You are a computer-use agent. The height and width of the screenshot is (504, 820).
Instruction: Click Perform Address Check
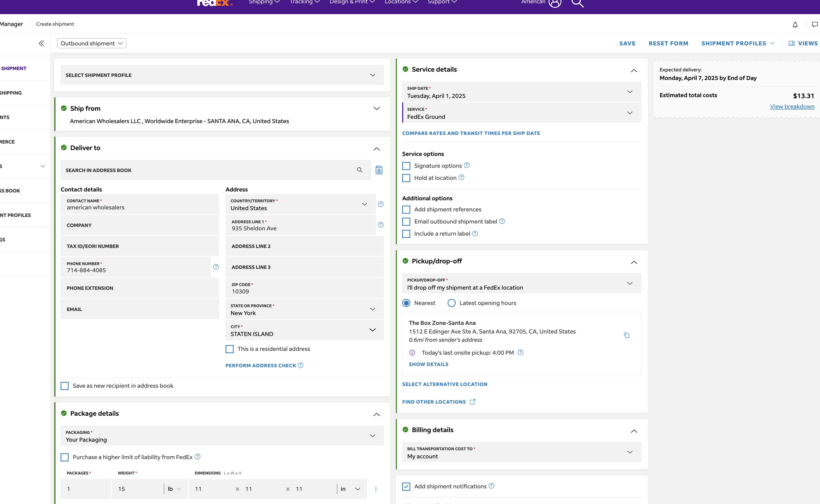pos(261,365)
